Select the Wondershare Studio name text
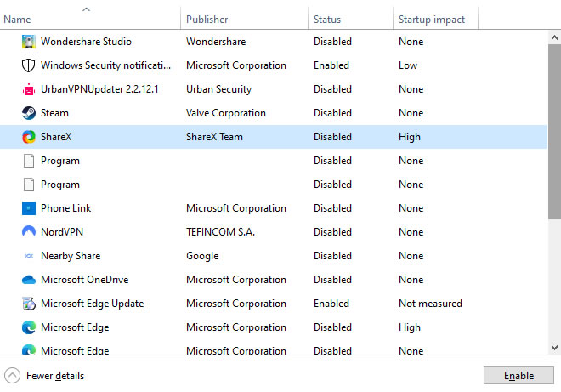Screen dimensions: 561x392 (86, 42)
